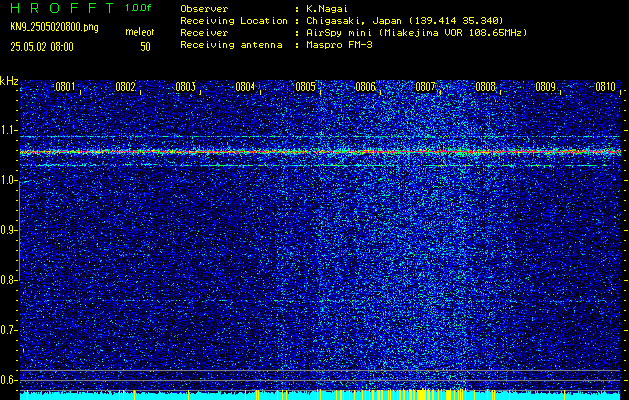Viewport: 629px width, 400px height.
Task: Click the 0806 time marker
Action: (365, 87)
